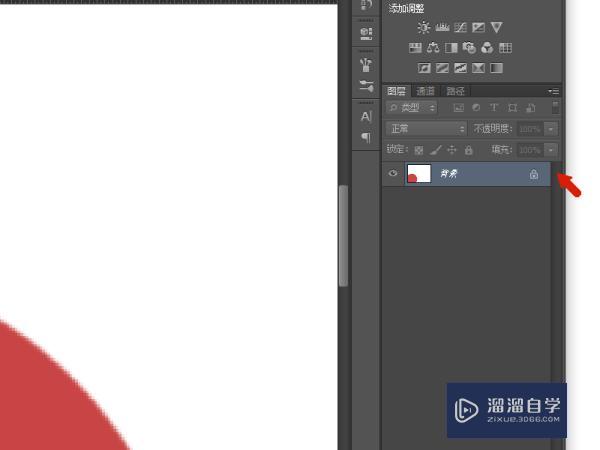Click the lock icon on the 背景 layer

(x=534, y=174)
